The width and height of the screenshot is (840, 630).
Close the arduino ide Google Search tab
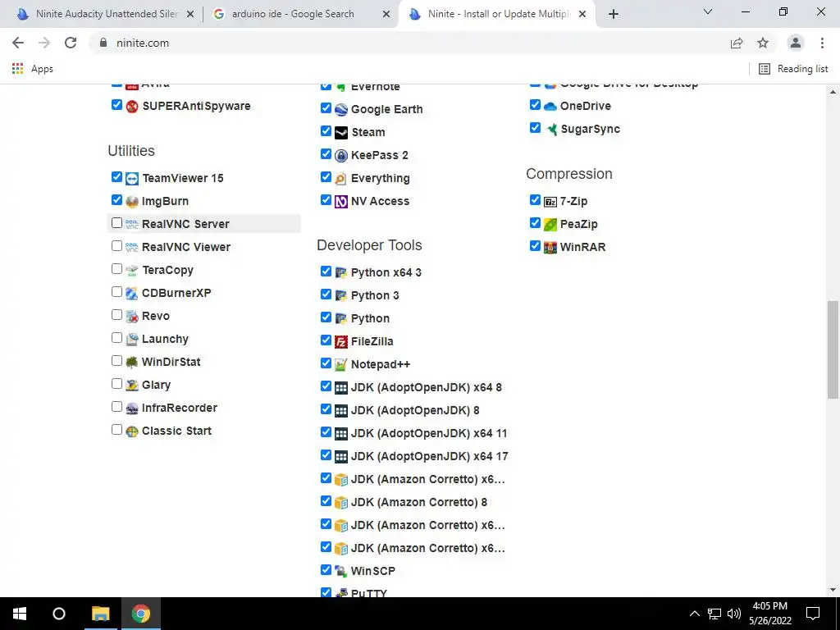[x=386, y=15]
